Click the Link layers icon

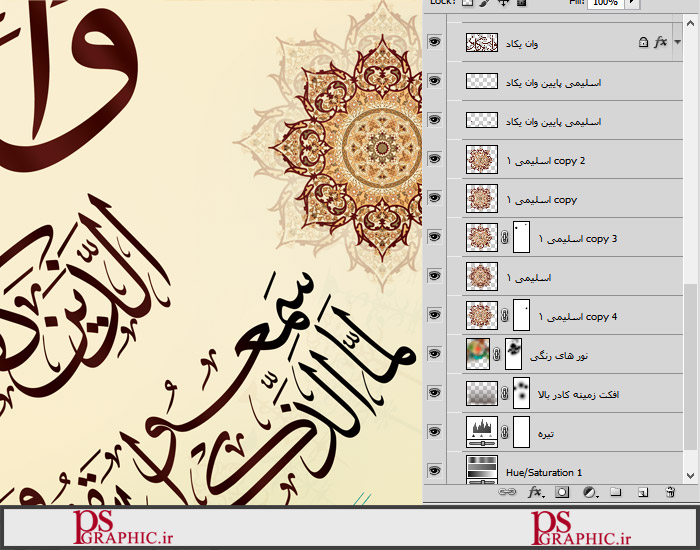coord(509,492)
